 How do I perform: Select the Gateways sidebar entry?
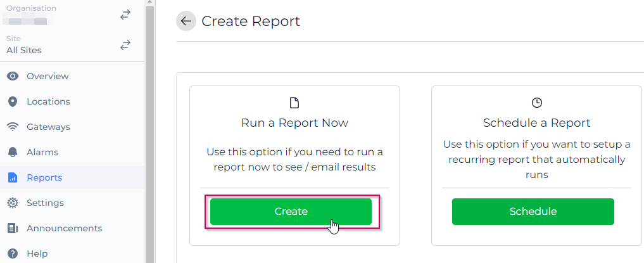pyautogui.click(x=48, y=127)
